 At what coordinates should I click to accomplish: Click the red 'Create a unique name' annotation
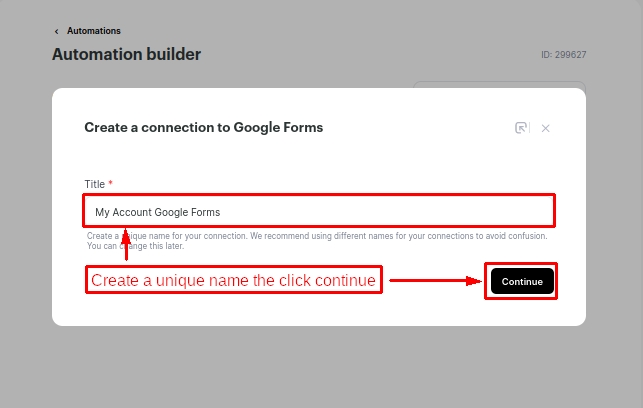click(x=233, y=281)
